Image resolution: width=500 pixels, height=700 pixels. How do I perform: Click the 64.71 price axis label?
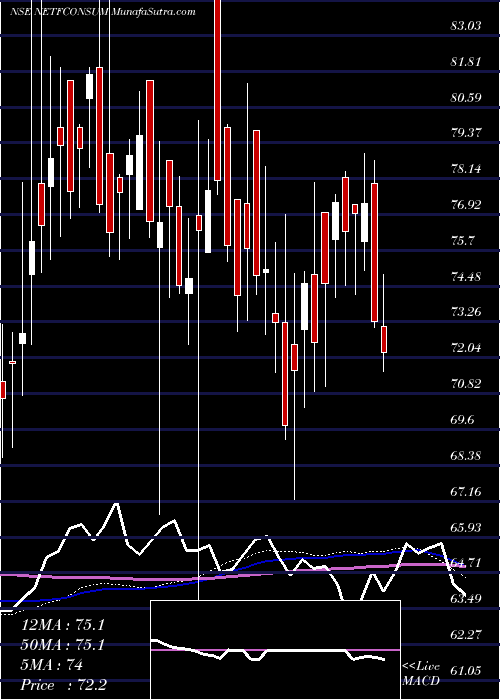tap(466, 563)
